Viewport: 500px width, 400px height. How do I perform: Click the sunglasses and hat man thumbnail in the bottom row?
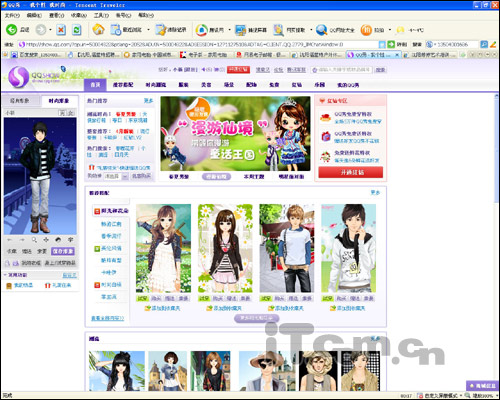click(267, 371)
